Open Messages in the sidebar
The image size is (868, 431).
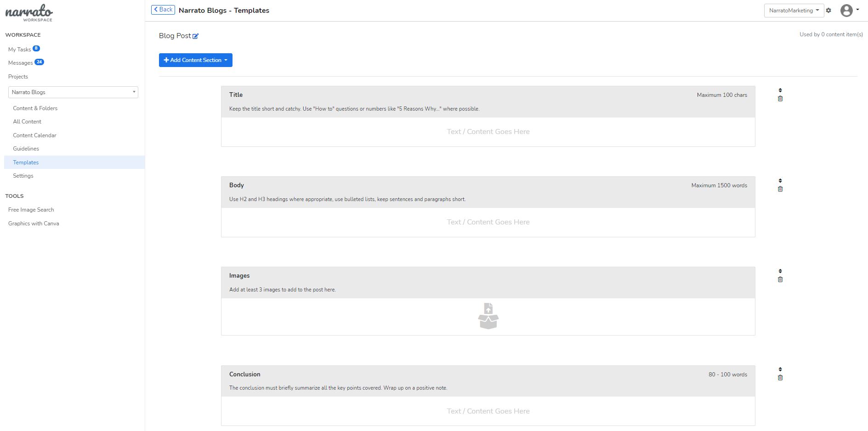pyautogui.click(x=20, y=63)
